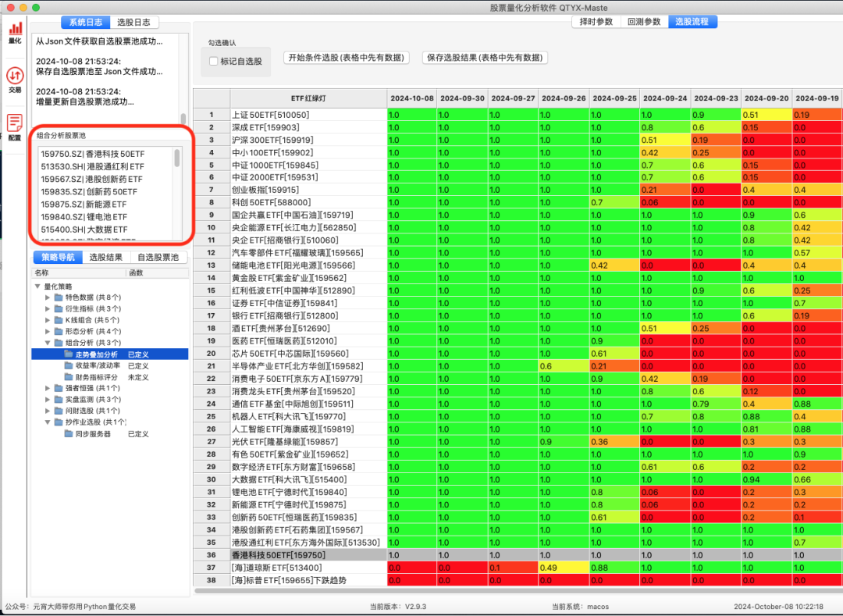Select 159750.SZ| 香港科技50ETF in stock pool
843x616 pixels.
106,154
